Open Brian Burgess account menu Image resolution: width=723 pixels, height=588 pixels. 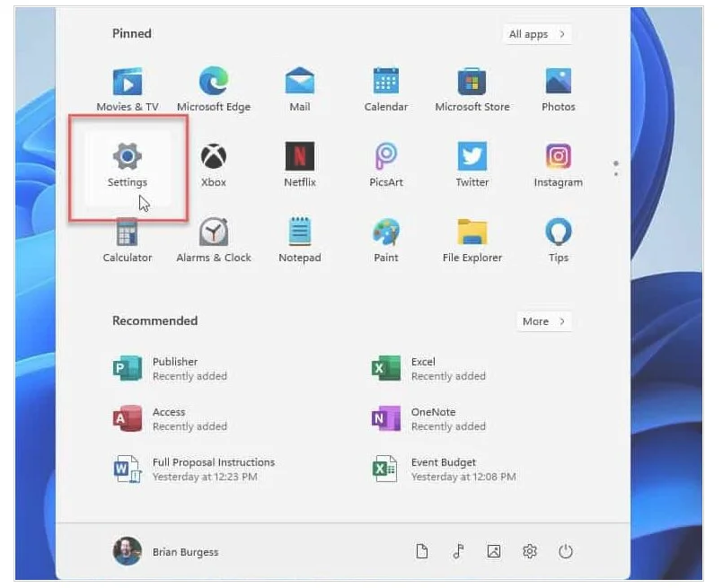click(166, 552)
